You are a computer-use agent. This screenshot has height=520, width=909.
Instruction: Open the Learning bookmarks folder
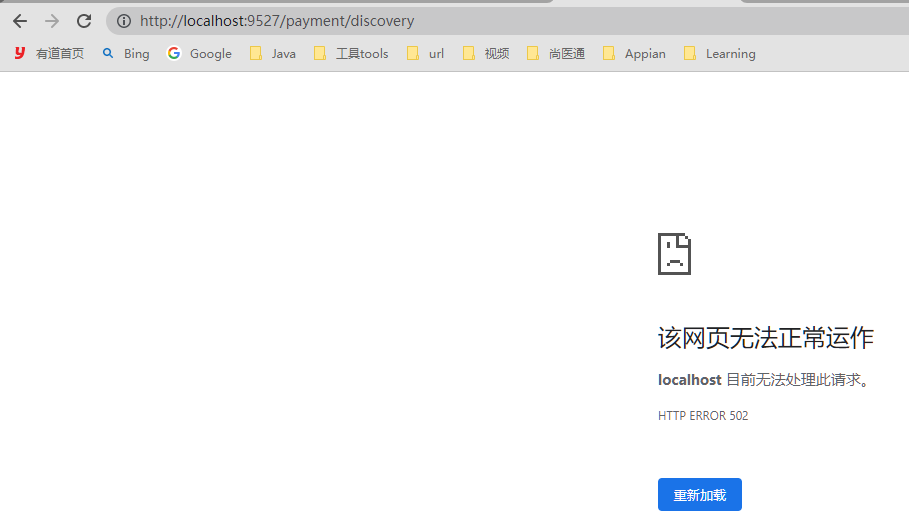(x=719, y=53)
